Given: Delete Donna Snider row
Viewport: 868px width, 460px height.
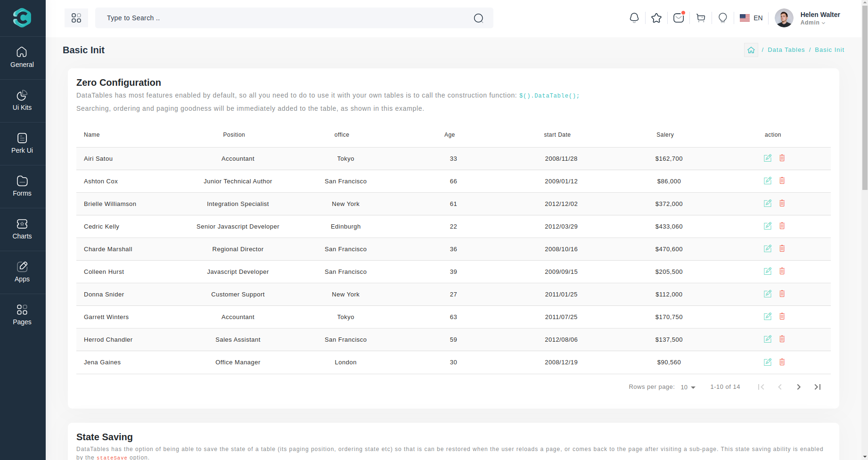Looking at the screenshot, I should click(x=782, y=294).
